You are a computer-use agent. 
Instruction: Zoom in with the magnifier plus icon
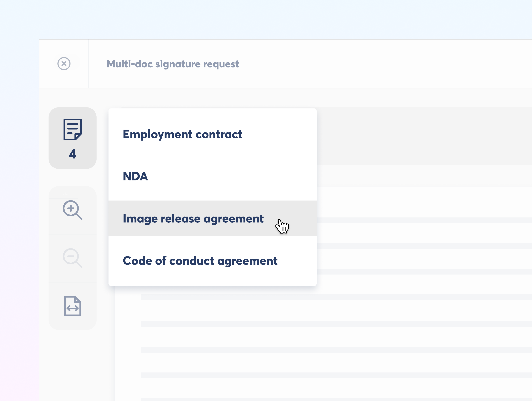[72, 210]
